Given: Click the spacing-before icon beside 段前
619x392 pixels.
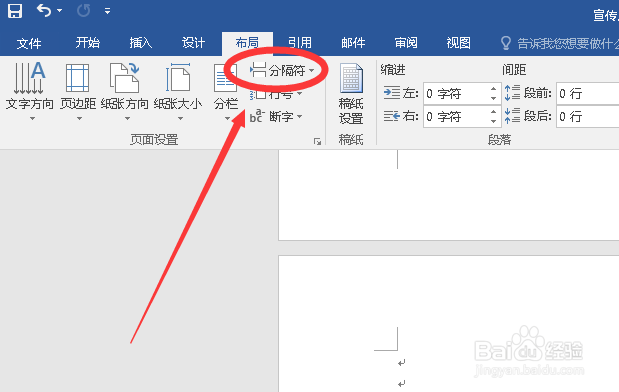Looking at the screenshot, I should click(512, 93).
